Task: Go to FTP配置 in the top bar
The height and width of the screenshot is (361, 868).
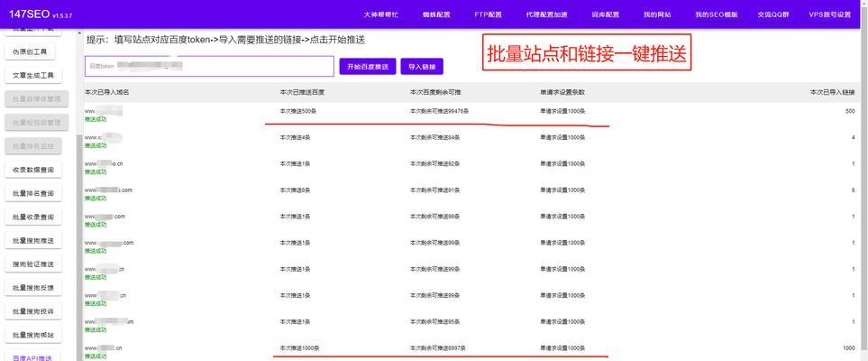Action: click(488, 15)
